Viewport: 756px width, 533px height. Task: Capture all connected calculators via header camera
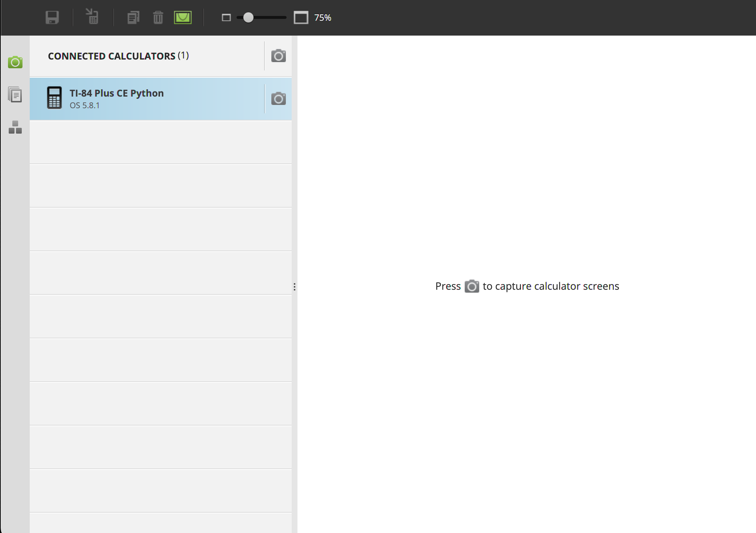click(278, 56)
